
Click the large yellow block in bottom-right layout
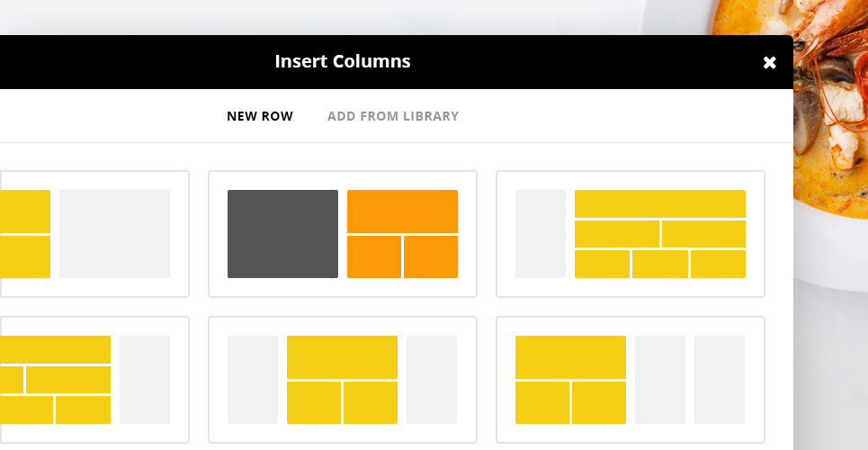(570, 357)
